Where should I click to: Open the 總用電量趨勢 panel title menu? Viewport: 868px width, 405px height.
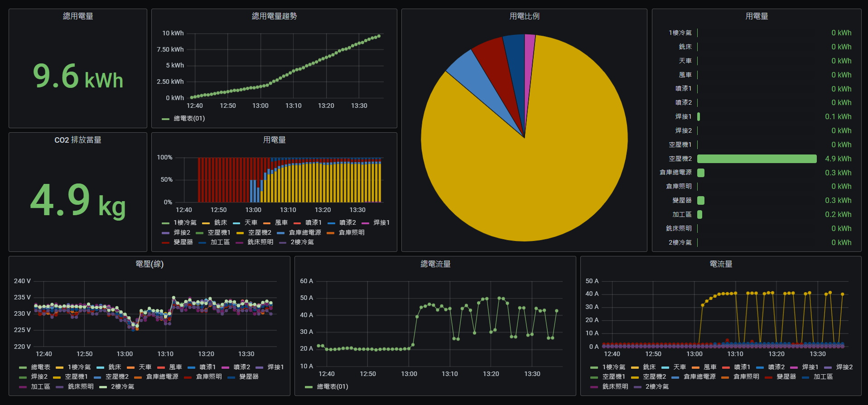coord(274,16)
